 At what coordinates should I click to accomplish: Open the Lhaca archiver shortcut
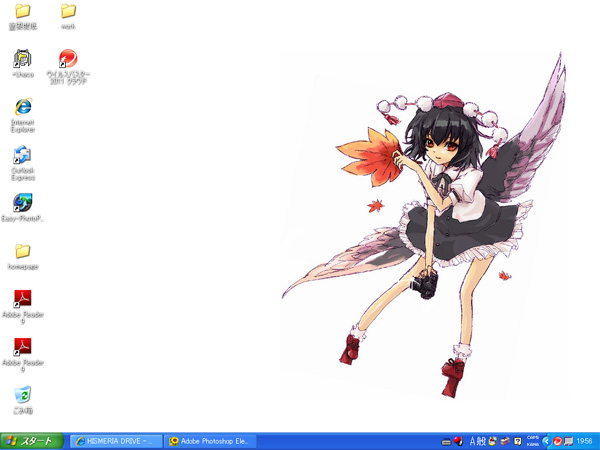22,59
